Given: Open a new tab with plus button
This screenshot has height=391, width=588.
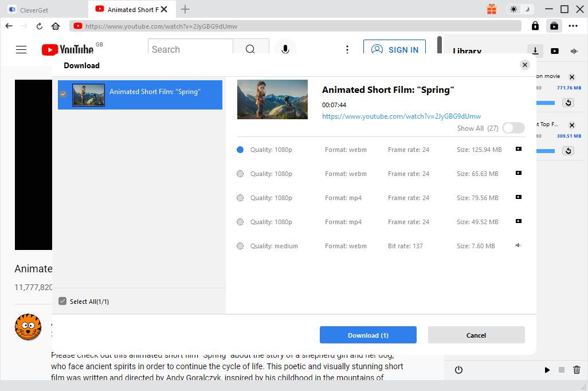Looking at the screenshot, I should (x=185, y=9).
